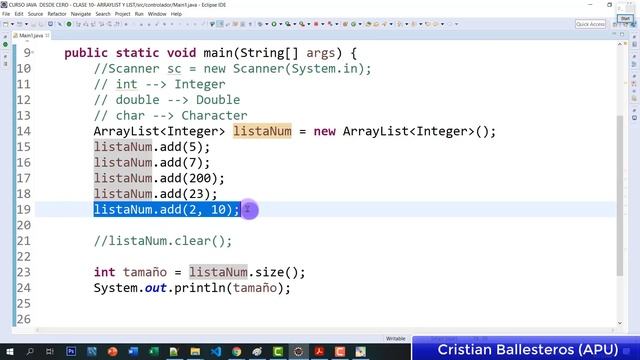Viewport: 640px width, 360px height.
Task: Open the Windows Start menu
Action: 9,351
